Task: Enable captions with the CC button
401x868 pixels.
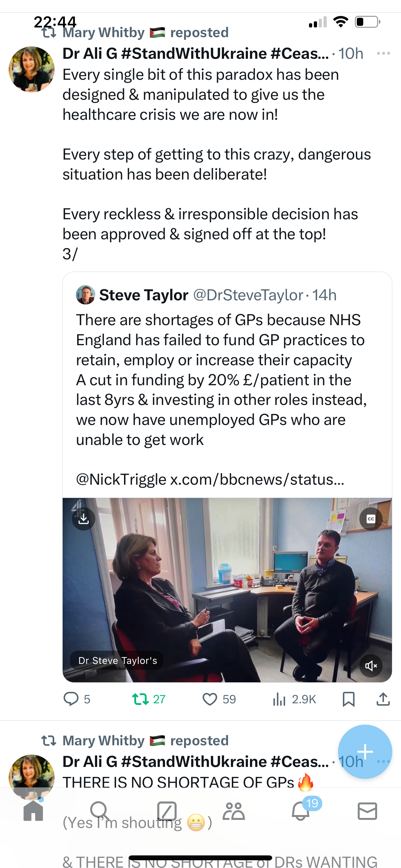Action: click(371, 519)
